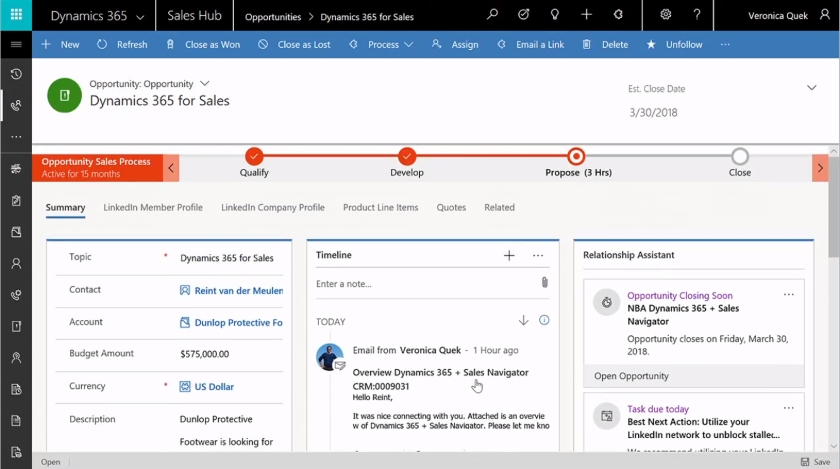Switch to LinkedIn Member Profile tab
840x469 pixels.
tap(153, 207)
